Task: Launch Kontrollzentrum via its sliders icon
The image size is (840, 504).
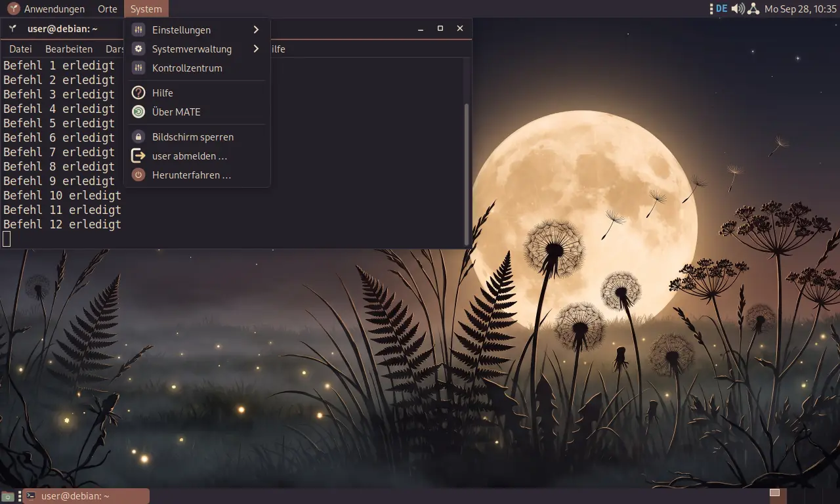Action: click(138, 68)
